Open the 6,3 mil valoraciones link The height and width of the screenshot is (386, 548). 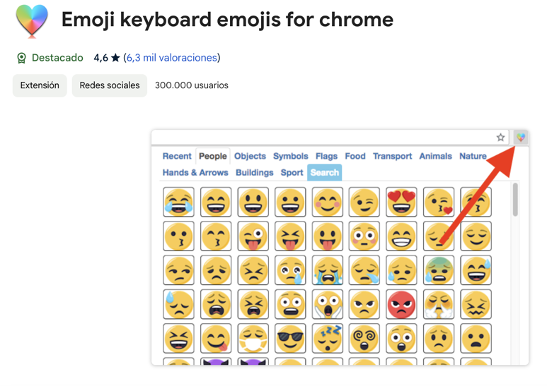point(172,58)
